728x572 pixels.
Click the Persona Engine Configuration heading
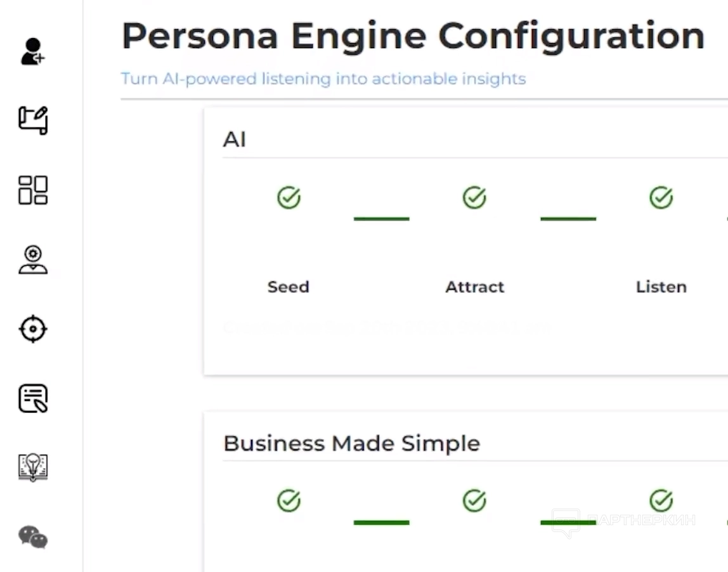pos(413,36)
